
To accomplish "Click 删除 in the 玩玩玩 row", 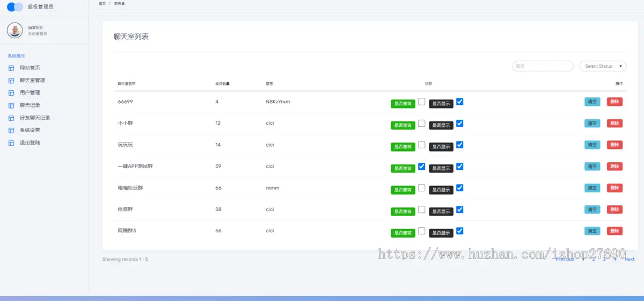I will coord(614,145).
